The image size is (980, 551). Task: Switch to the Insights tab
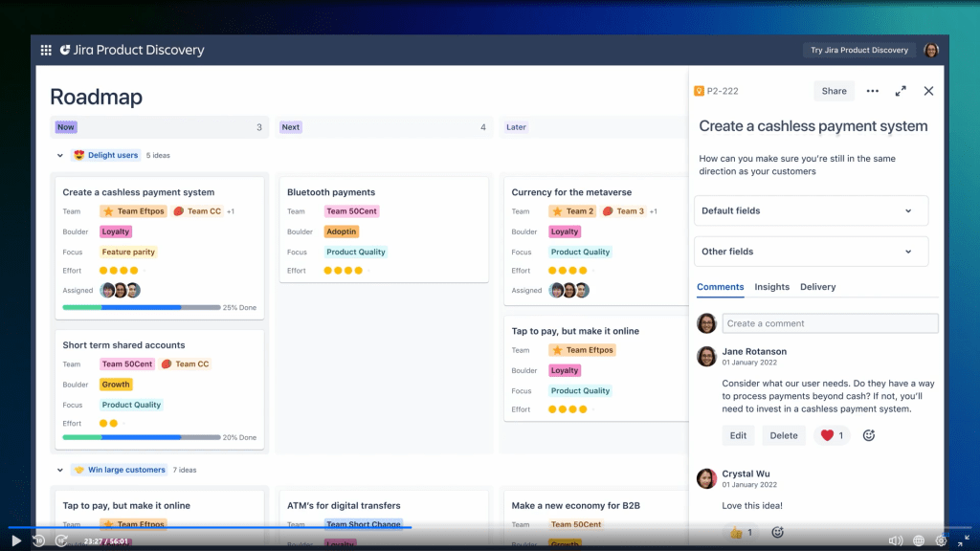771,287
